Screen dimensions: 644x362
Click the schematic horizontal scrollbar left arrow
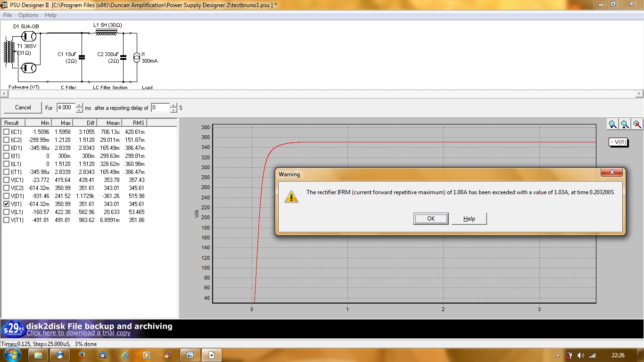click(x=4, y=94)
